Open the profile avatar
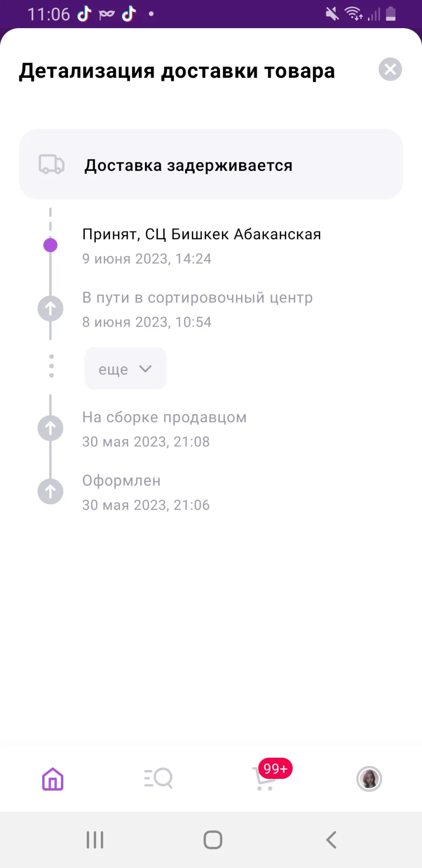Viewport: 422px width, 868px height. [x=369, y=779]
